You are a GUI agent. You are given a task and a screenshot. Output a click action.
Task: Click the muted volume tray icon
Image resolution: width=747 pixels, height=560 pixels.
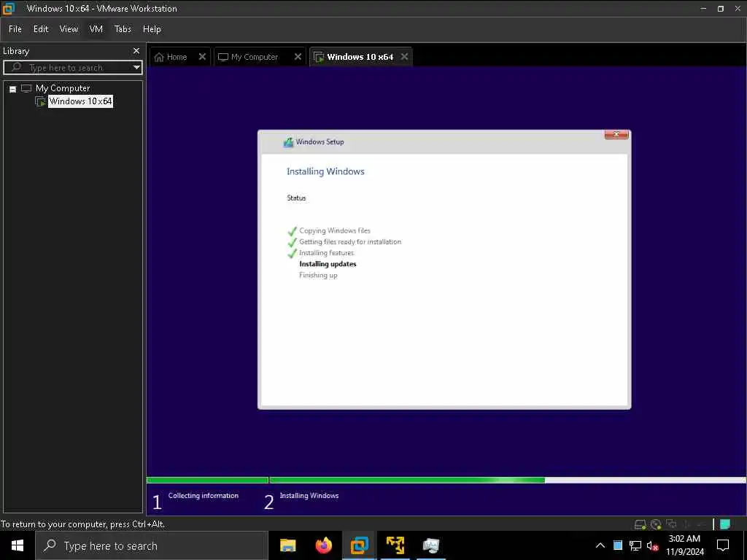653,546
